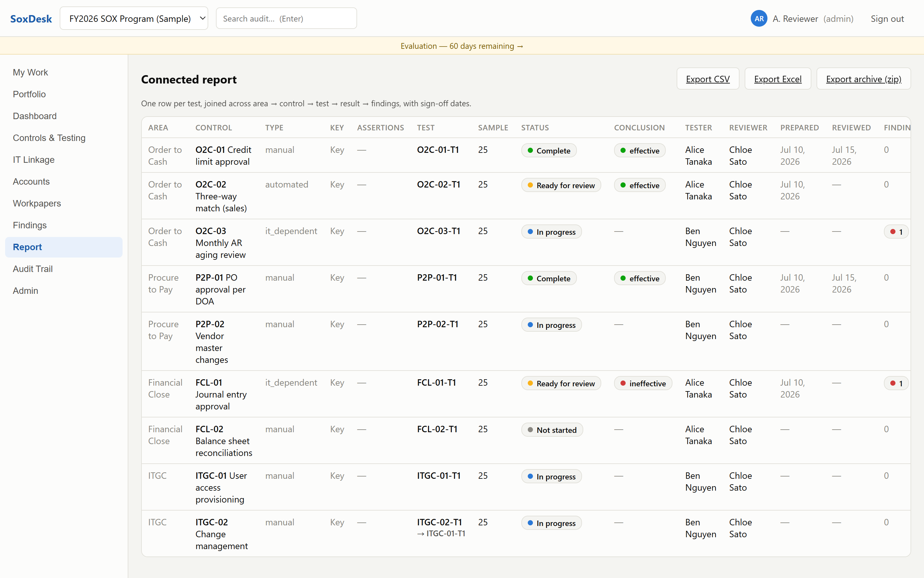This screenshot has width=924, height=578.
Task: Focus the Search audit input field
Action: click(286, 18)
